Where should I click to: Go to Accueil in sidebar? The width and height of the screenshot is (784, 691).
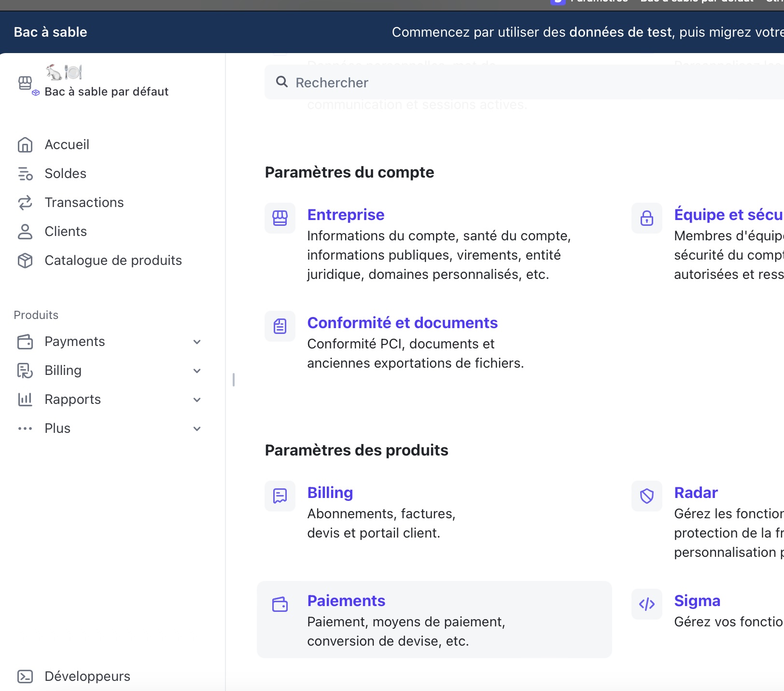67,145
